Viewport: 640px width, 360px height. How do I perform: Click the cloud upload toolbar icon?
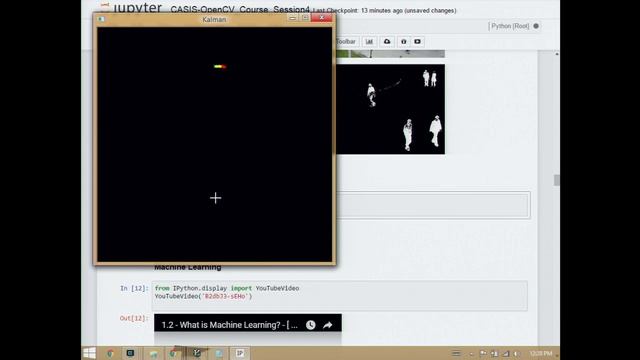tap(387, 42)
